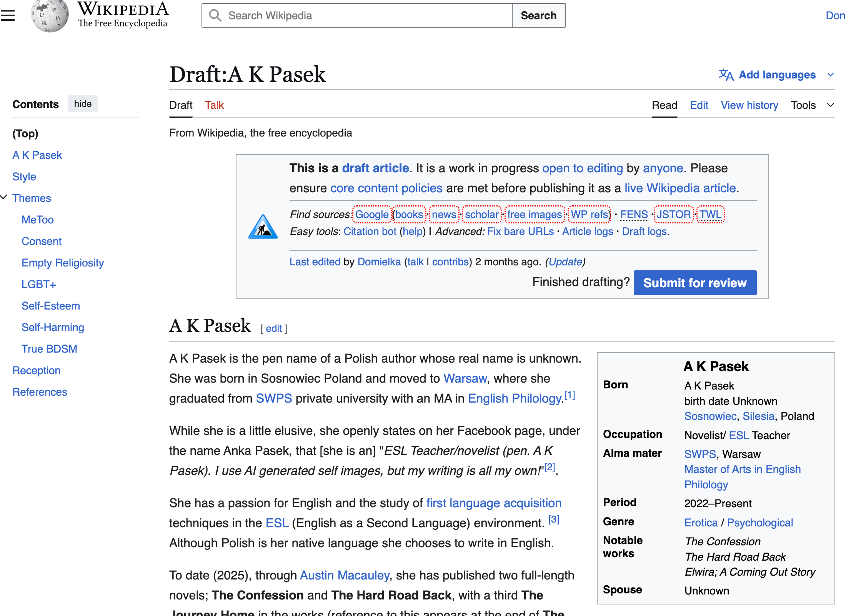Open the View history tab
846x616 pixels.
tap(749, 105)
